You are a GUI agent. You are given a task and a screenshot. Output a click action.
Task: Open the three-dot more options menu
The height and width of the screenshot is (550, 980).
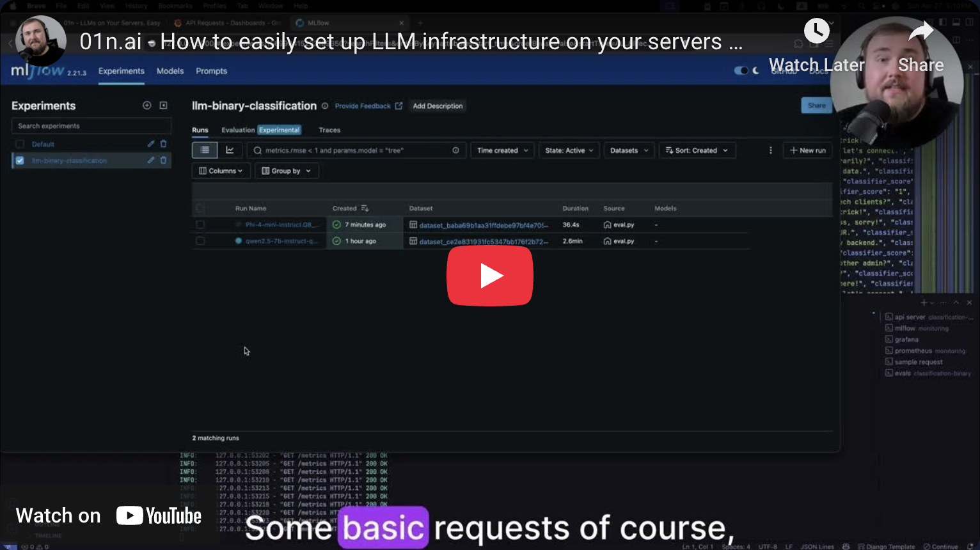[x=770, y=150]
